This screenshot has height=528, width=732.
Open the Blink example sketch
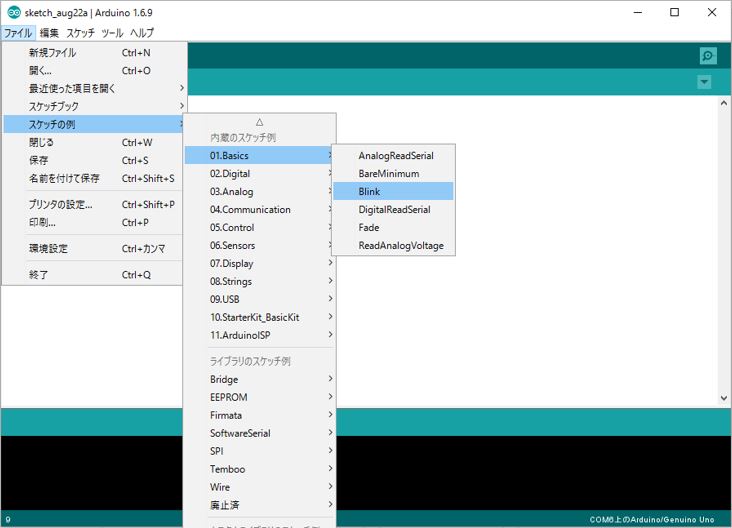click(x=393, y=191)
